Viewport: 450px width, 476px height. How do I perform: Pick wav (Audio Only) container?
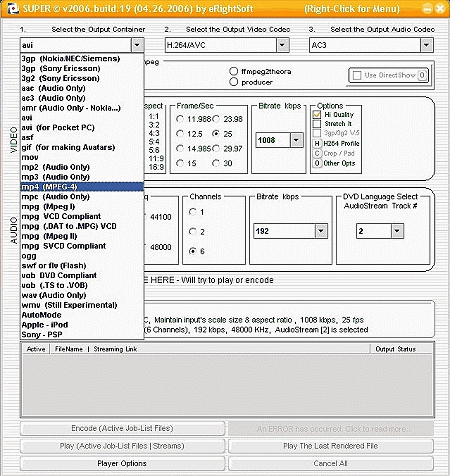82,295
